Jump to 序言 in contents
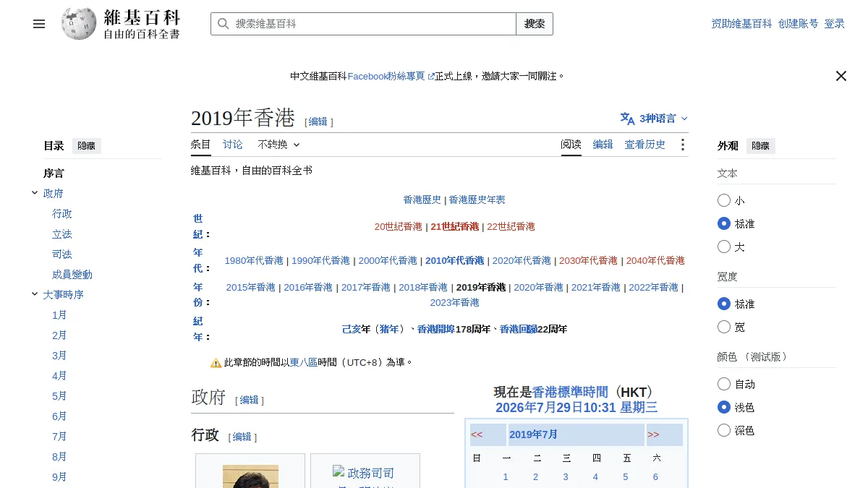The image size is (868, 488). coord(54,174)
